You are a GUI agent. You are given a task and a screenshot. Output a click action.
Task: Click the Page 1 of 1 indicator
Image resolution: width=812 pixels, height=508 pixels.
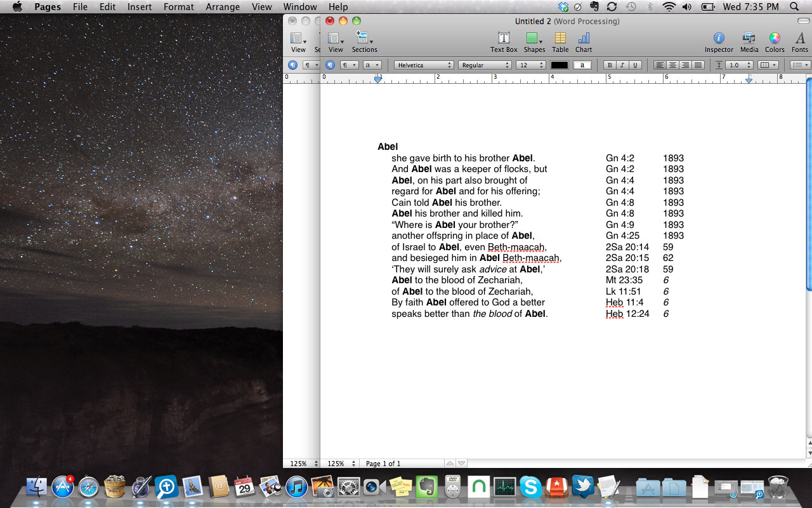point(383,464)
